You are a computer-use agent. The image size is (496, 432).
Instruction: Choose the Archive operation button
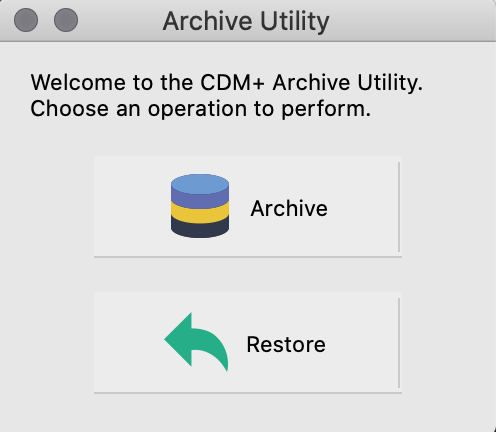248,207
